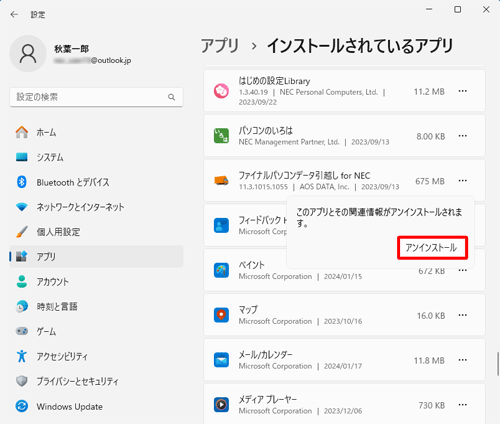Screen dimensions: 500x424
Task: Open options for はじめの設定Library
Action: [x=463, y=91]
